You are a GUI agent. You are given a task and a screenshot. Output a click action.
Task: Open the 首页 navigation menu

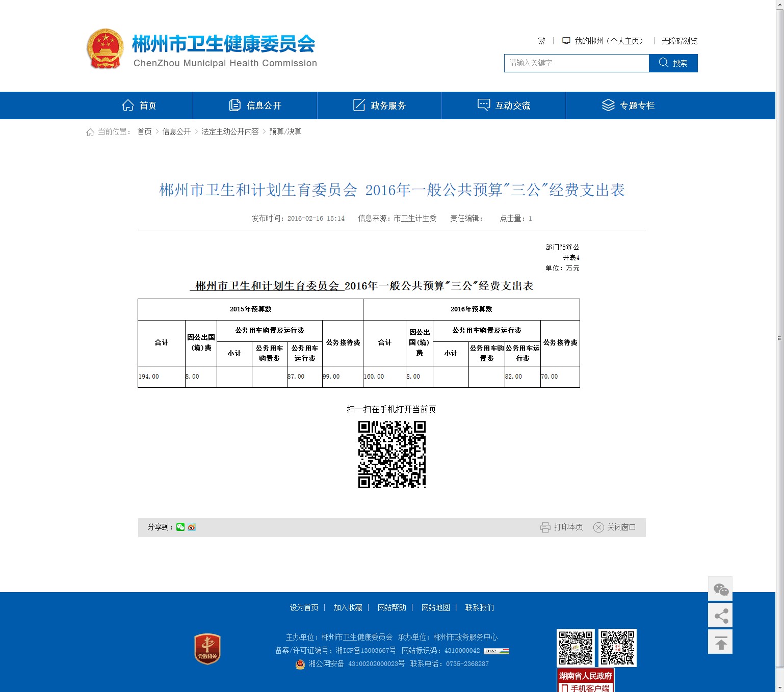[x=139, y=105]
